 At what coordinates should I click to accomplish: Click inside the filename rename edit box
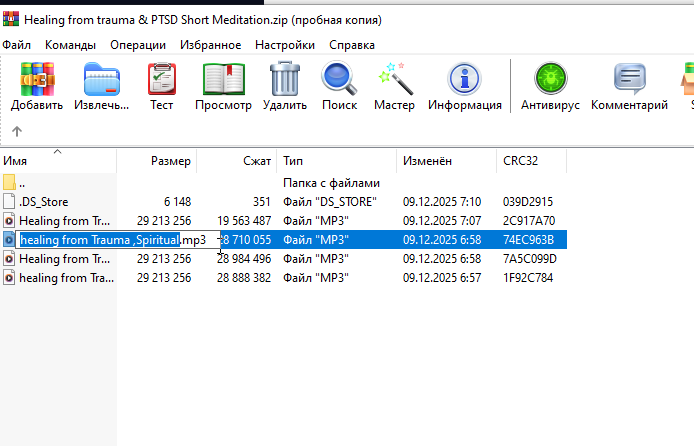tap(118, 240)
